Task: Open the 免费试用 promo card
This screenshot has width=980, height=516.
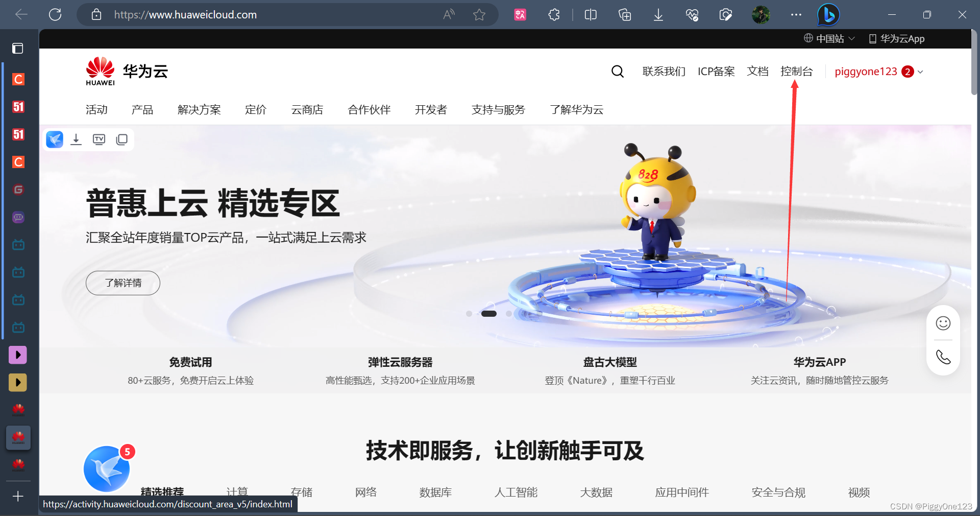Action: point(190,371)
